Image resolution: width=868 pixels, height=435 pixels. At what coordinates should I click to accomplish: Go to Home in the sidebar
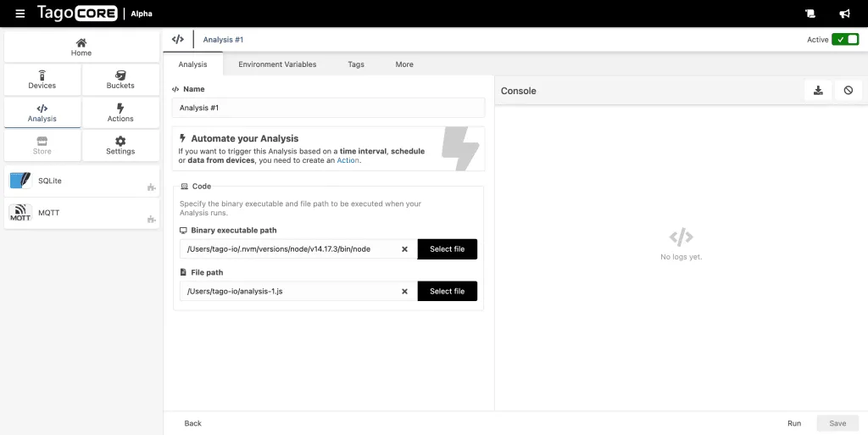pyautogui.click(x=81, y=47)
